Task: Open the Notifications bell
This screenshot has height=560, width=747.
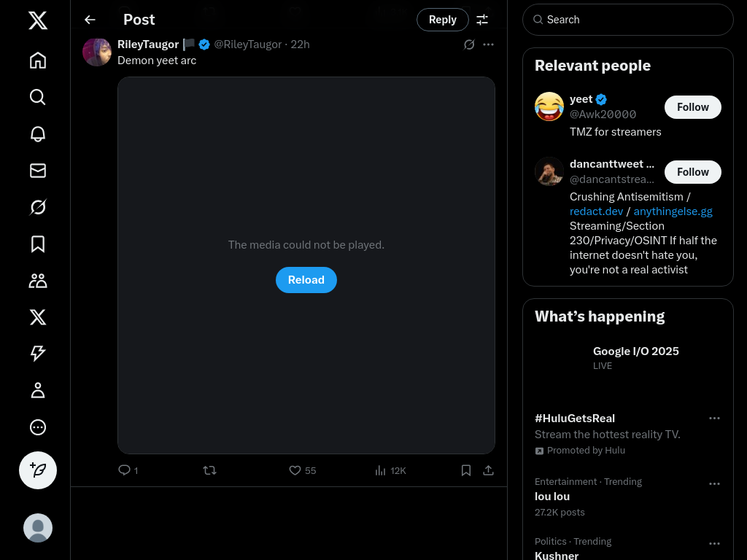Action: (x=38, y=134)
